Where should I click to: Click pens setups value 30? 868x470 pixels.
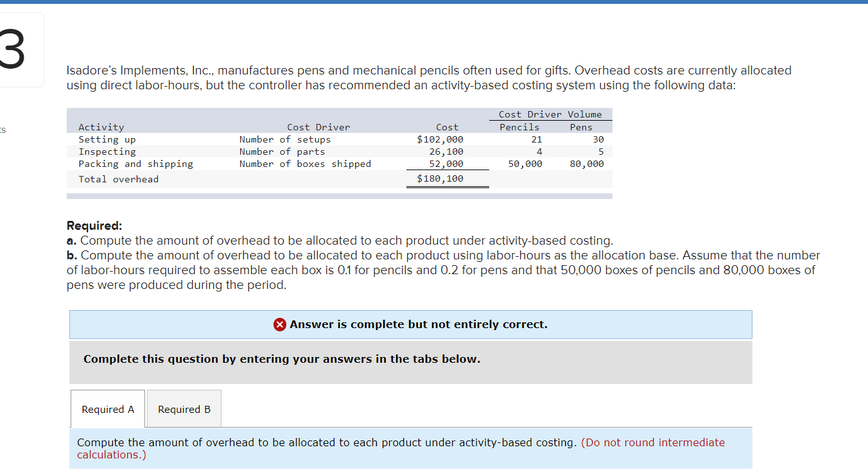coord(598,139)
